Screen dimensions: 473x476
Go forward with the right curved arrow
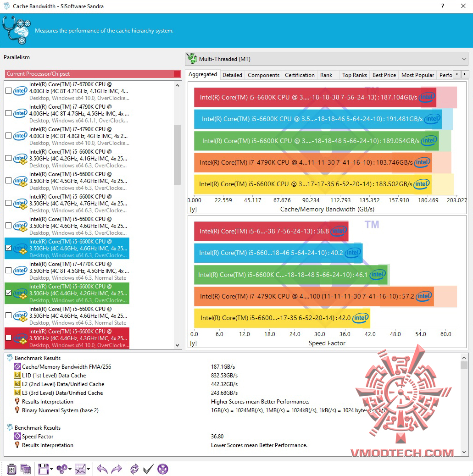(117, 469)
